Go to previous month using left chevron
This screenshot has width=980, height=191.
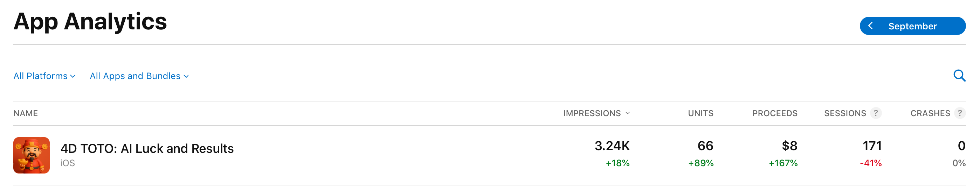pos(870,26)
